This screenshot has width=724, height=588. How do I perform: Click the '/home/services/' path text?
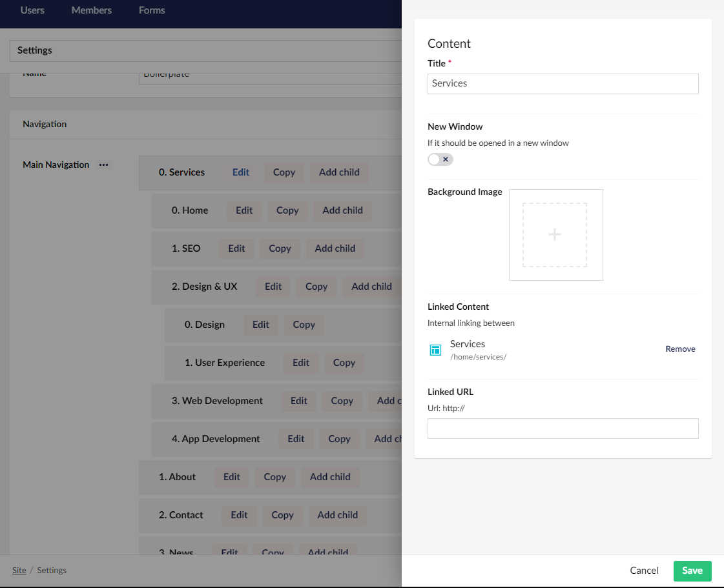click(479, 357)
